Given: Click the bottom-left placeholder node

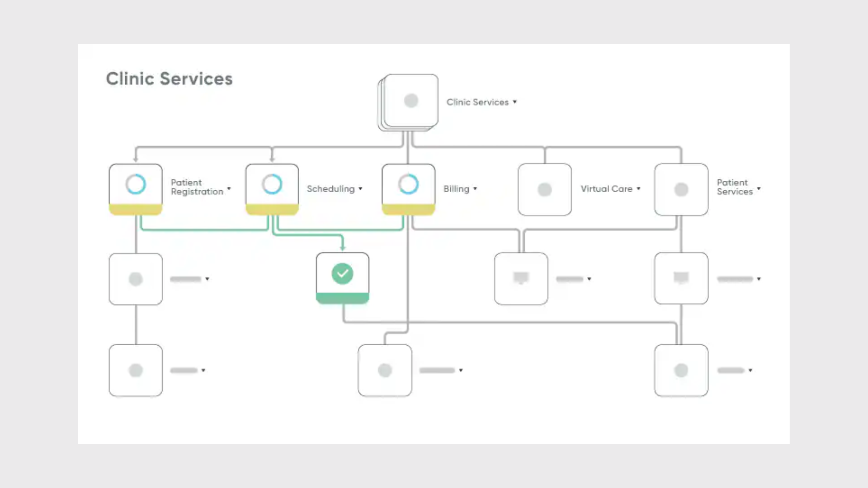Looking at the screenshot, I should (136, 370).
